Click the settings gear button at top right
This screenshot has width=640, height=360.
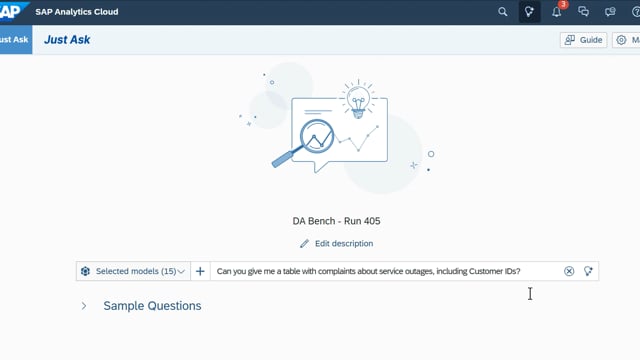(x=626, y=40)
